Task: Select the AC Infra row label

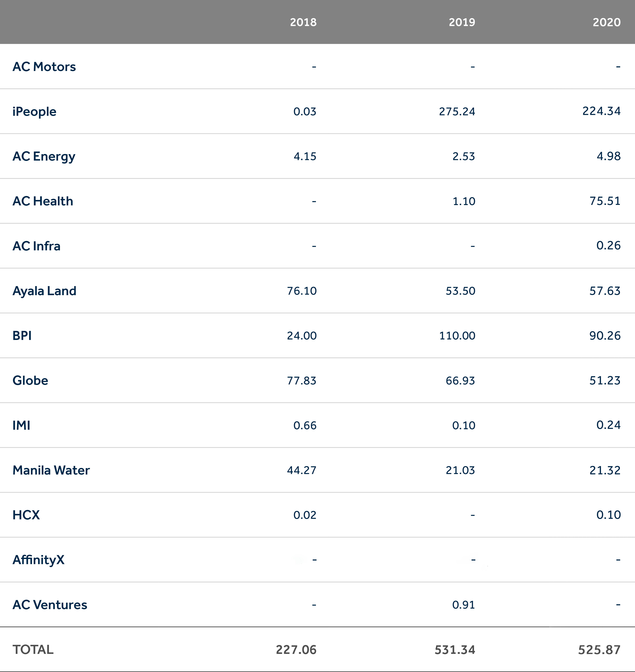Action: pyautogui.click(x=36, y=246)
